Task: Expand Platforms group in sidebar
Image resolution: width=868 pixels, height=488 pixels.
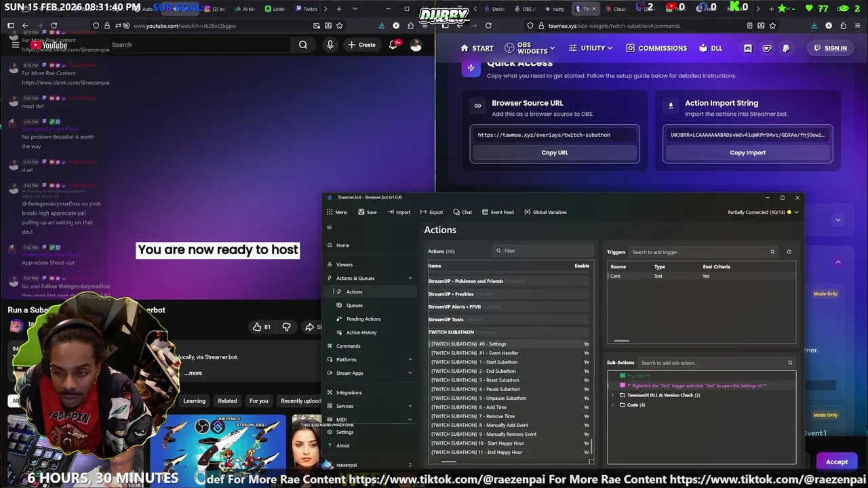Action: [410, 360]
